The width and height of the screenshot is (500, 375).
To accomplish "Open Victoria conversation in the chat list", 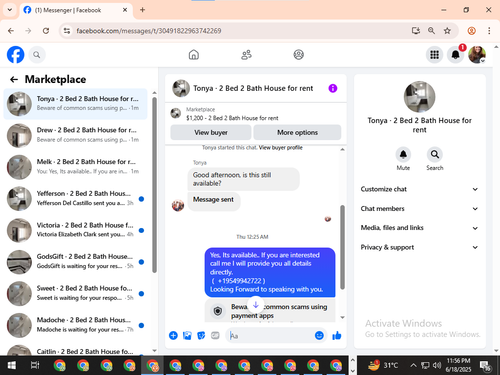I will [x=75, y=230].
